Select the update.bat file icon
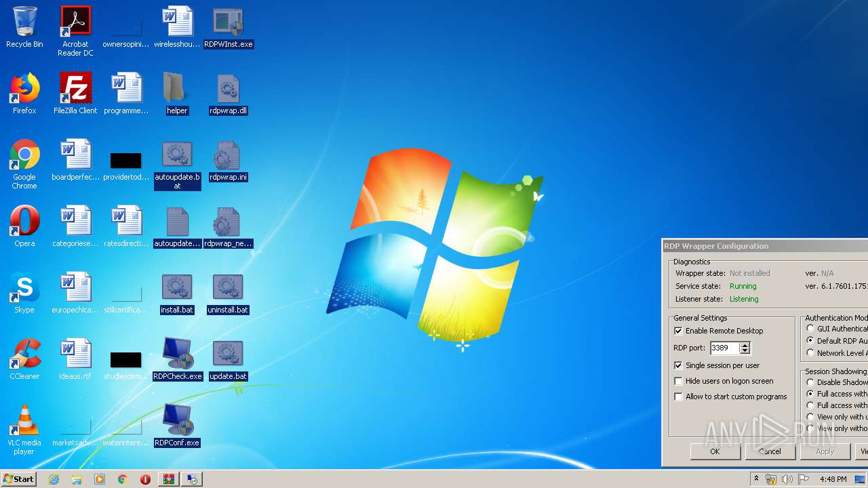The width and height of the screenshot is (868, 488). click(x=228, y=359)
